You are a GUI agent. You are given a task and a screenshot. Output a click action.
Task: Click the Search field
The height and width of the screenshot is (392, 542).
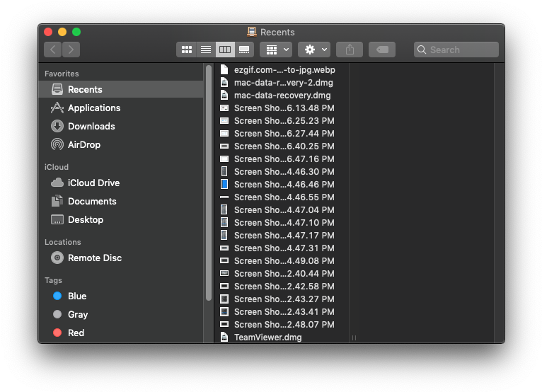coord(456,50)
